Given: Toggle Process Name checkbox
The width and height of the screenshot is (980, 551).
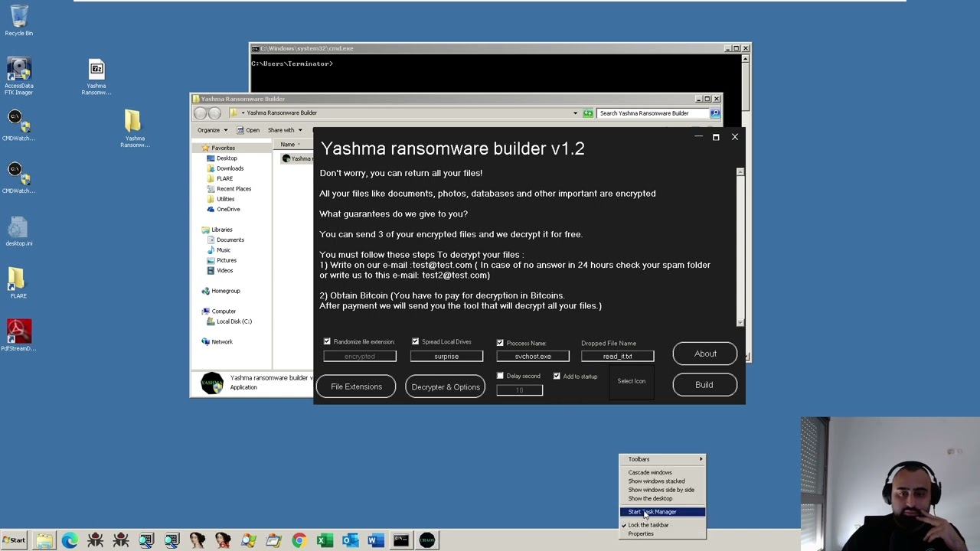Looking at the screenshot, I should click(x=500, y=343).
